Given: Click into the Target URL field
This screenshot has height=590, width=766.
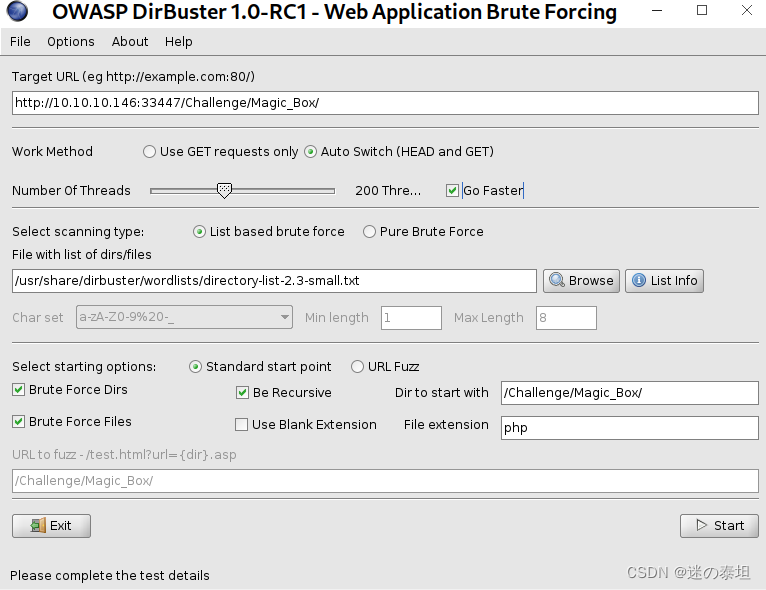Looking at the screenshot, I should (385, 103).
